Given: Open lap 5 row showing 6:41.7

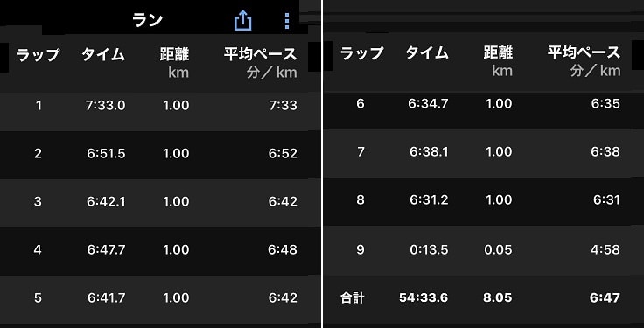Looking at the screenshot, I should click(160, 298).
